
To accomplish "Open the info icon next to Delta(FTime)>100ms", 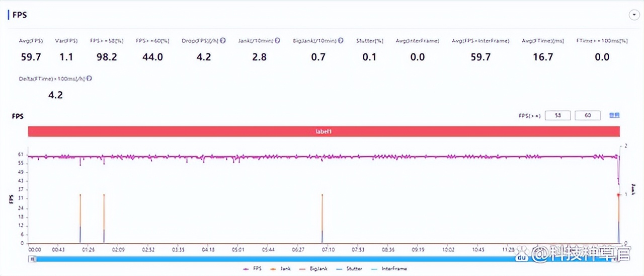I will 90,79.
